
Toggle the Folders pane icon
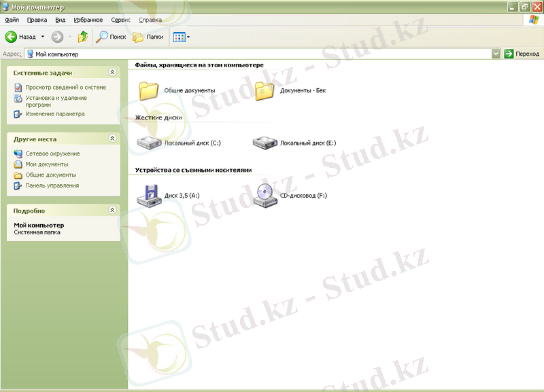tap(138, 37)
